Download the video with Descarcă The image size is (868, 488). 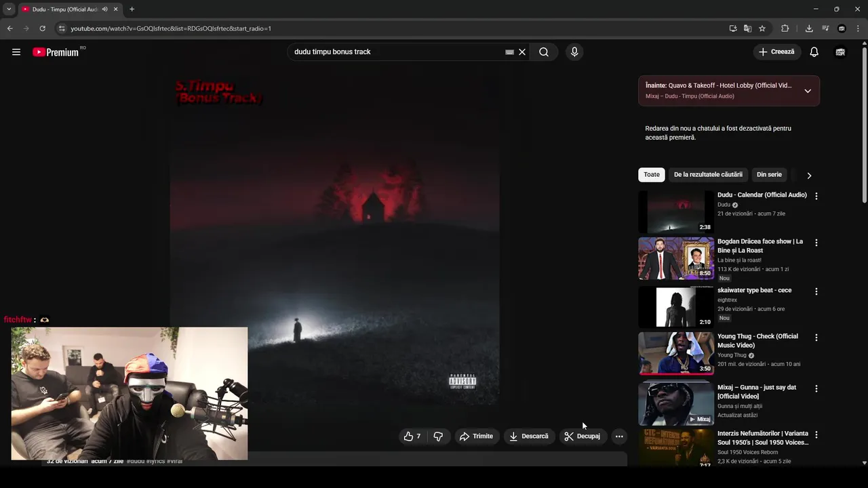click(529, 436)
